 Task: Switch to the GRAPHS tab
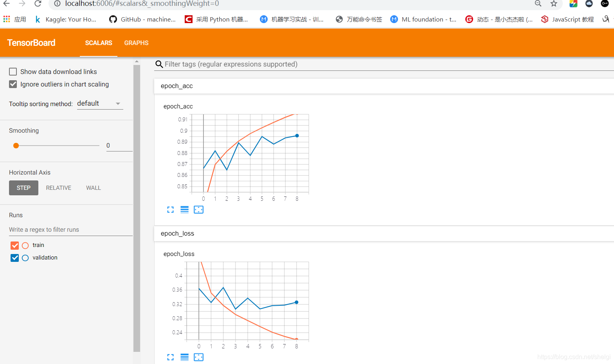pos(136,43)
